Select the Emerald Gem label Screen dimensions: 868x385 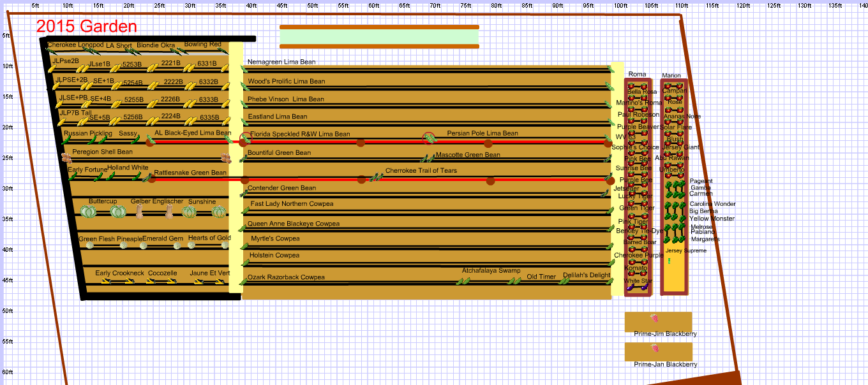coord(163,238)
